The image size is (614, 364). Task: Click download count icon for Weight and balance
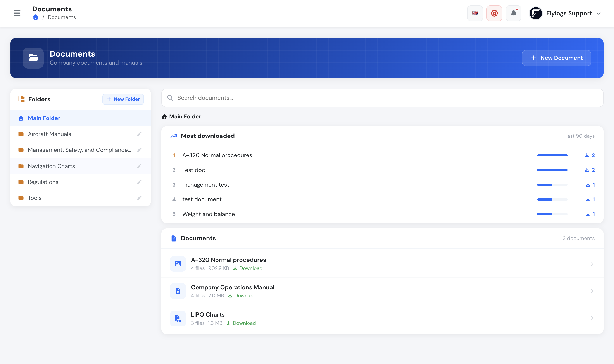(x=588, y=214)
